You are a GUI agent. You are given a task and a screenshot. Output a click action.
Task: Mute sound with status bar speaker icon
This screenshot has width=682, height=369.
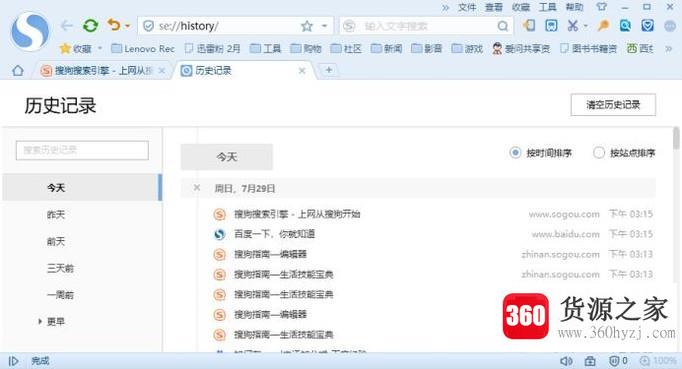566,361
